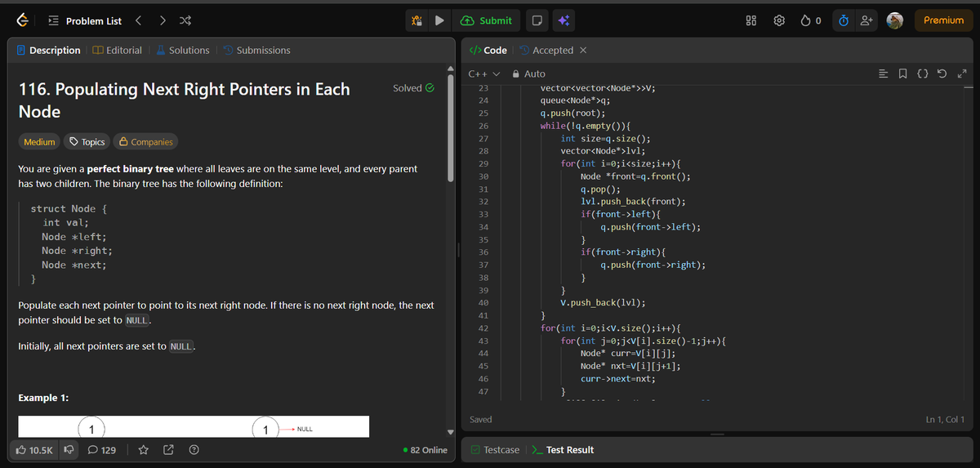Click the 'Example 1:' heading
The height and width of the screenshot is (468, 980).
pos(43,398)
